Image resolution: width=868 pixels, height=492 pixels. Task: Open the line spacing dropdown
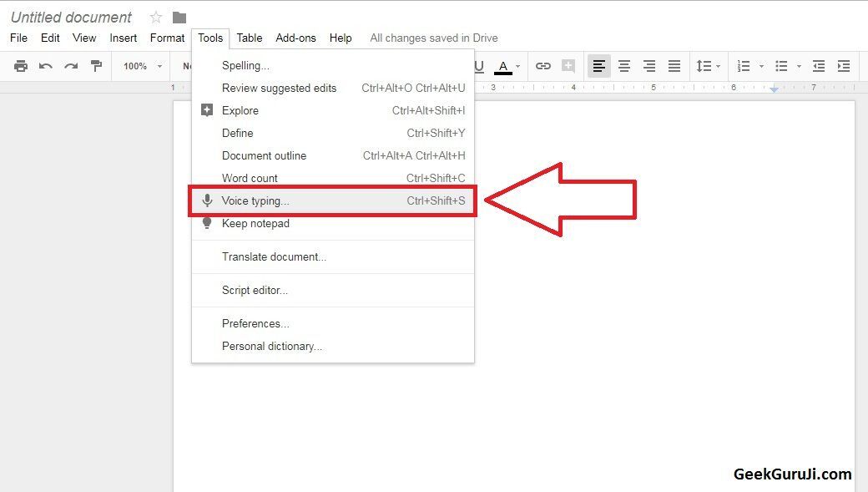click(708, 66)
